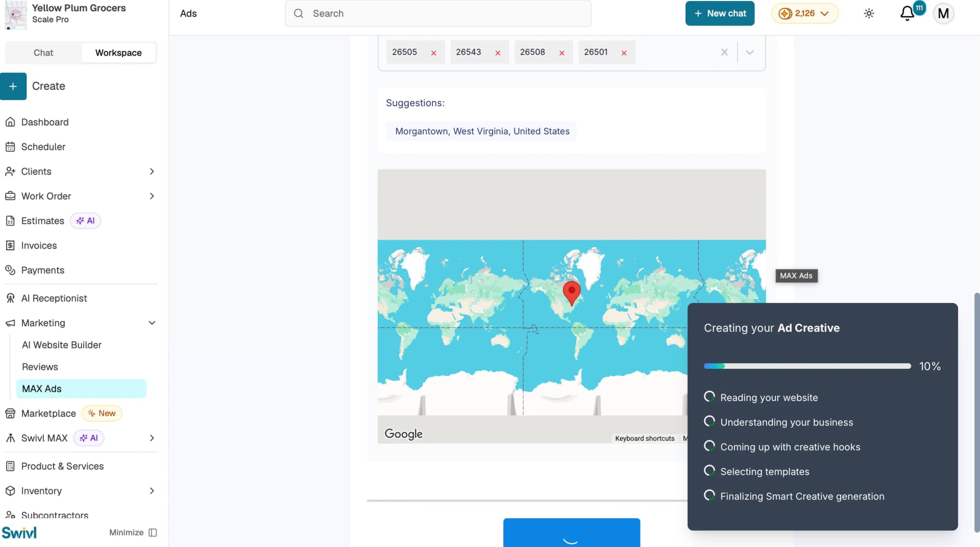Remove zip code 26505 tag
Screen dimensions: 980x547
(433, 53)
